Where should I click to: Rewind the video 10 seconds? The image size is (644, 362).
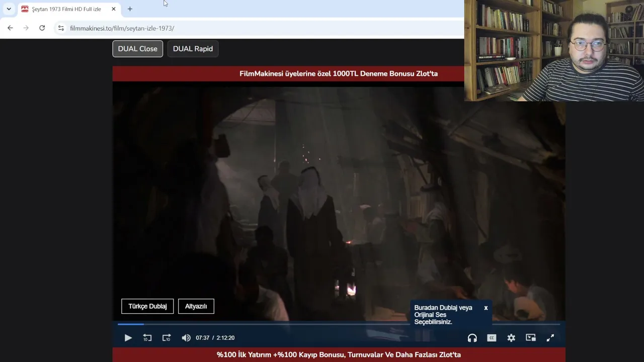point(147,338)
